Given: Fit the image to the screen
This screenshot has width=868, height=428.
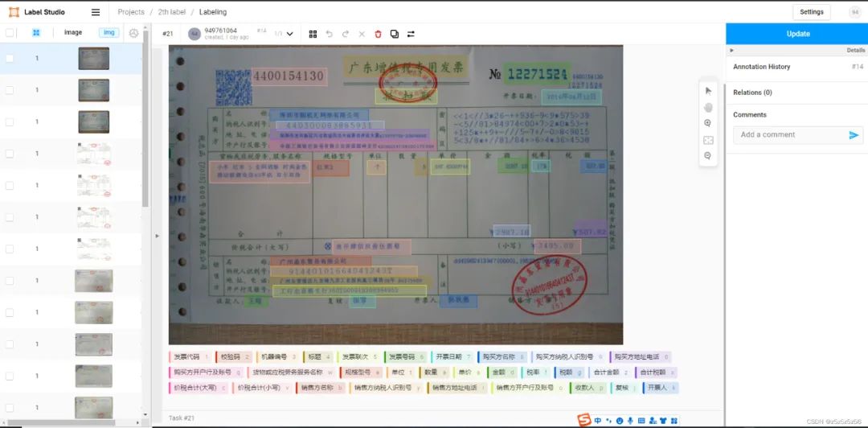Looking at the screenshot, I should pyautogui.click(x=708, y=140).
